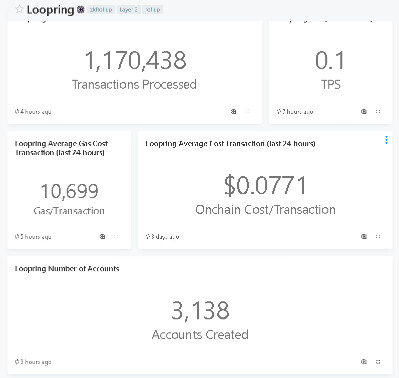Open three-dot menu on Average Cost Transaction card
This screenshot has height=378, width=399.
point(386,140)
